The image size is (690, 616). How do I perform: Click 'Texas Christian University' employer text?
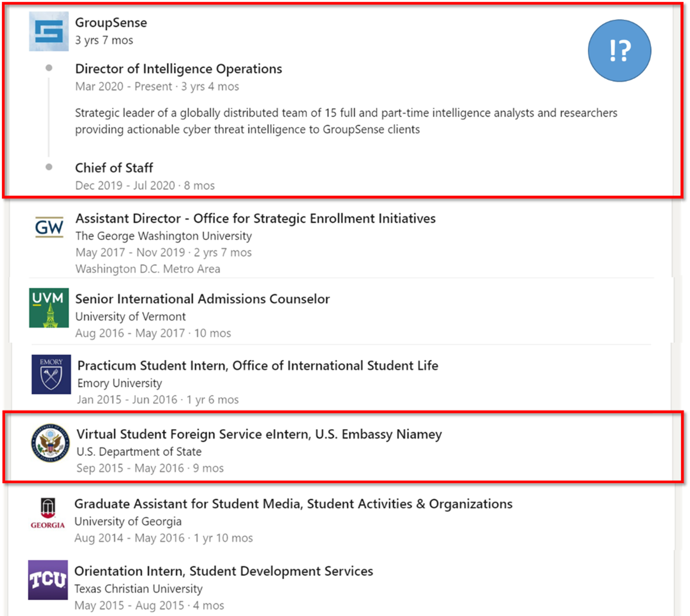pyautogui.click(x=138, y=589)
